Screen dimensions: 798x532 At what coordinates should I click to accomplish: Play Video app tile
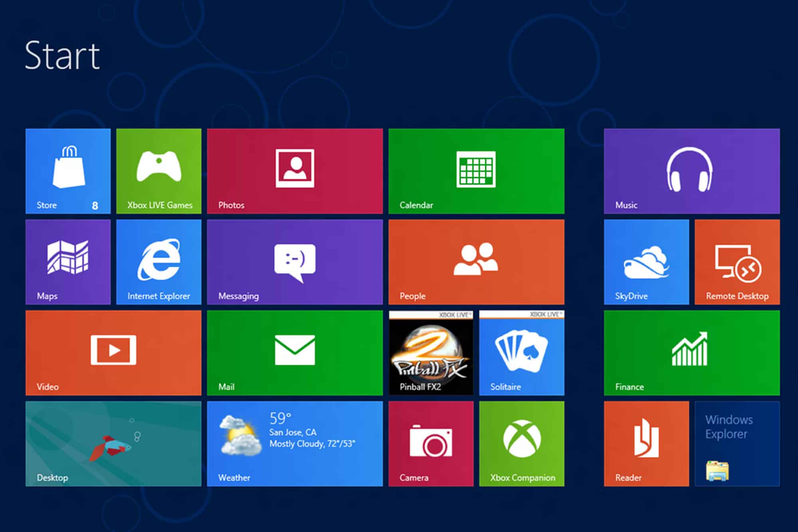113,353
